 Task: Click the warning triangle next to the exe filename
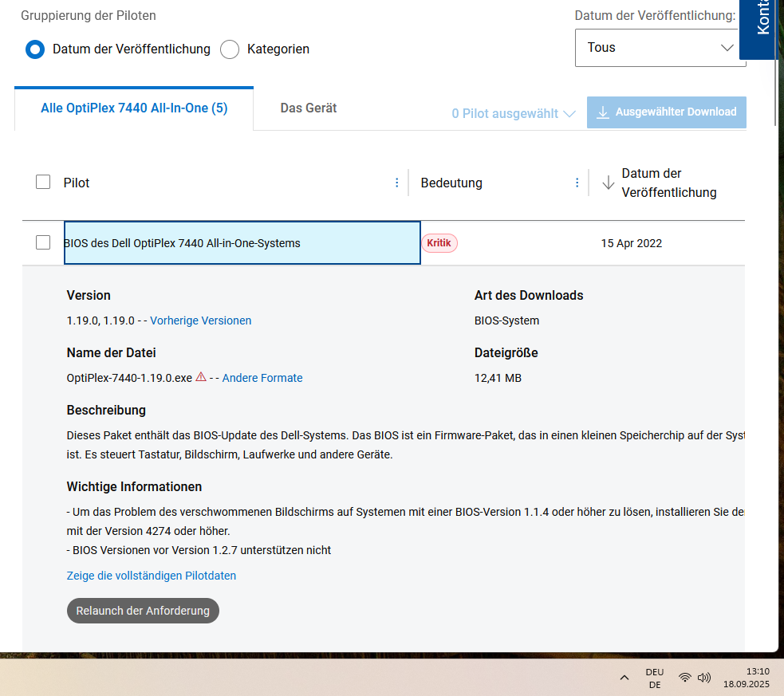pos(201,377)
